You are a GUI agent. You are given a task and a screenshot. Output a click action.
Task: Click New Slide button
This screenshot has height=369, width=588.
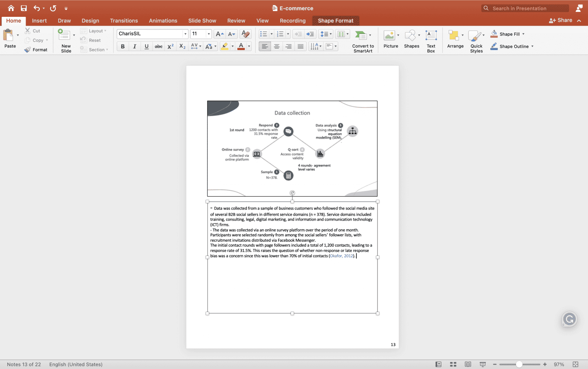pyautogui.click(x=65, y=40)
